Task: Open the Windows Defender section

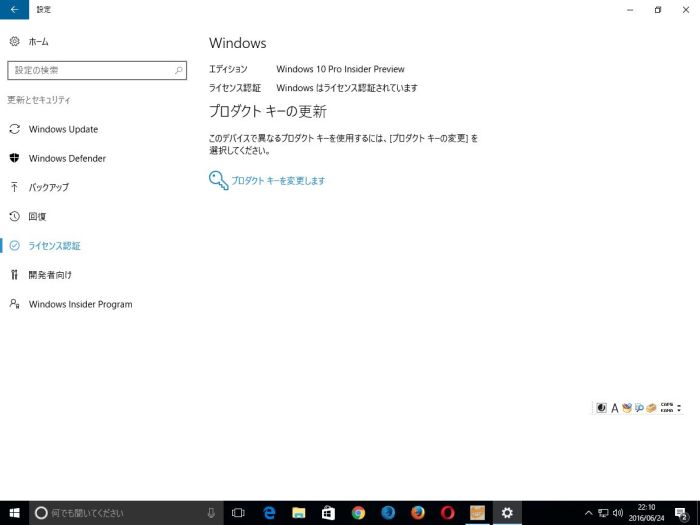Action: click(67, 158)
